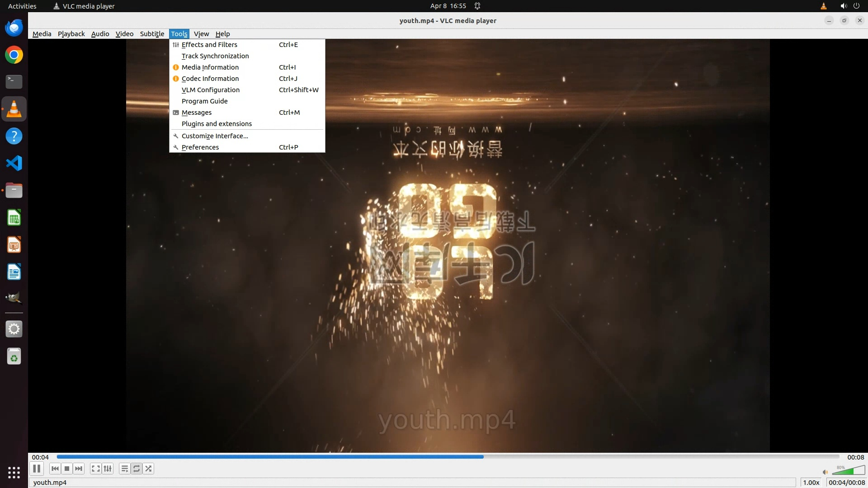Click the previous media button

(x=55, y=469)
